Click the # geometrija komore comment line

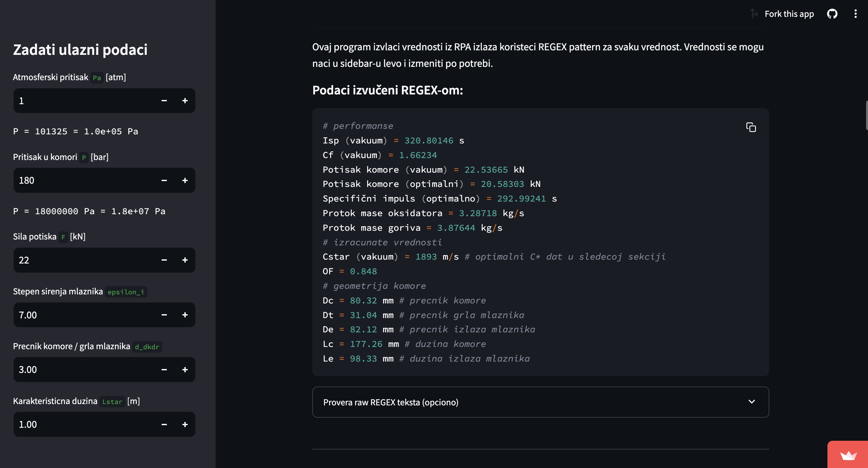pyautogui.click(x=374, y=286)
